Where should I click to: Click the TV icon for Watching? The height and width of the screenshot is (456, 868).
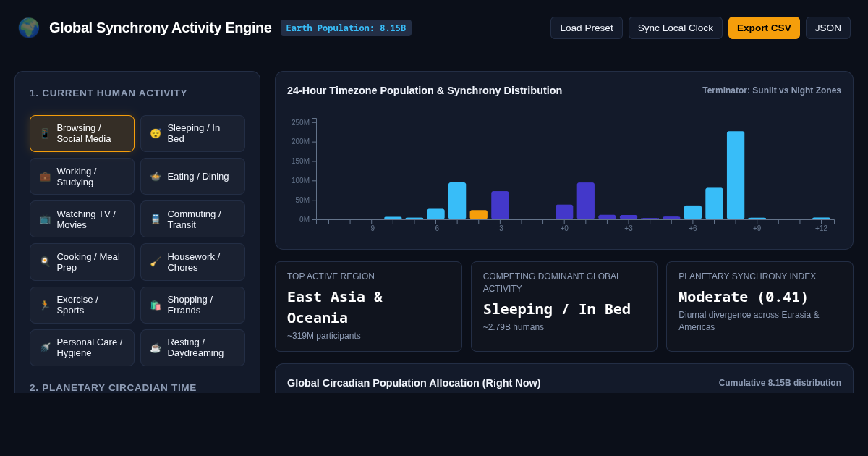(45, 219)
